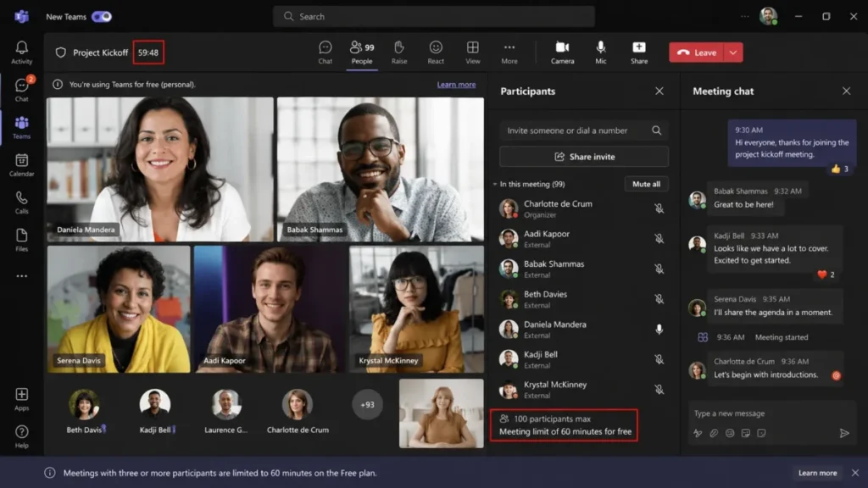Toggle Babak Shammas's muted mic icon
This screenshot has width=868, height=488.
coord(659,269)
